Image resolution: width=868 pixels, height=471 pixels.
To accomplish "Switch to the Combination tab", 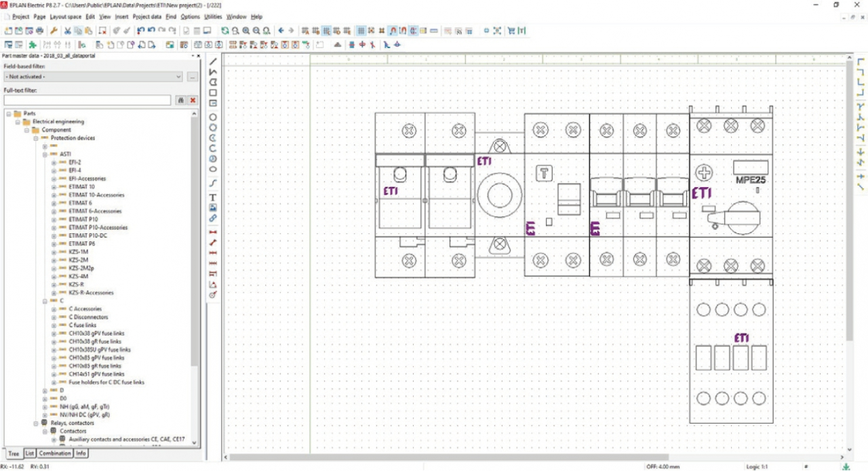I will point(55,453).
